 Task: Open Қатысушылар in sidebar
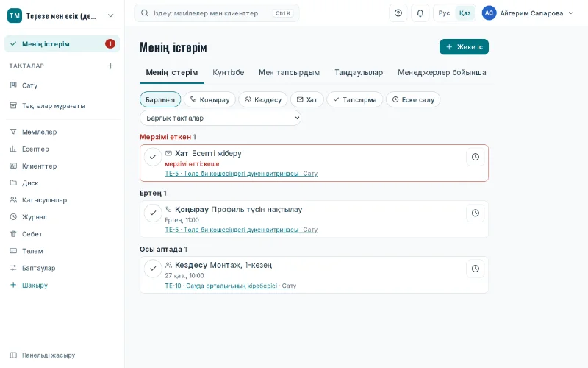62,200
